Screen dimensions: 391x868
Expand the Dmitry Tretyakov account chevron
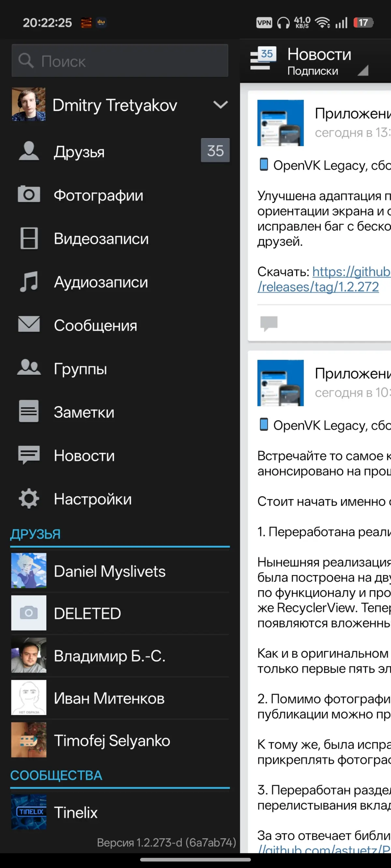click(221, 105)
